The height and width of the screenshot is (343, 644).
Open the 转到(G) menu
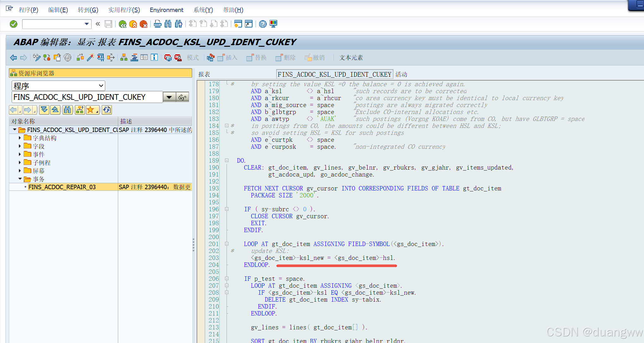tap(88, 10)
